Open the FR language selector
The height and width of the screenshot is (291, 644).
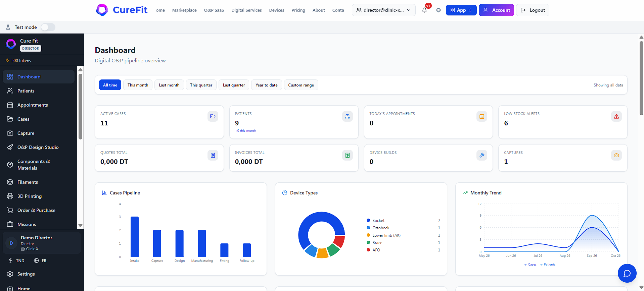pyautogui.click(x=40, y=260)
